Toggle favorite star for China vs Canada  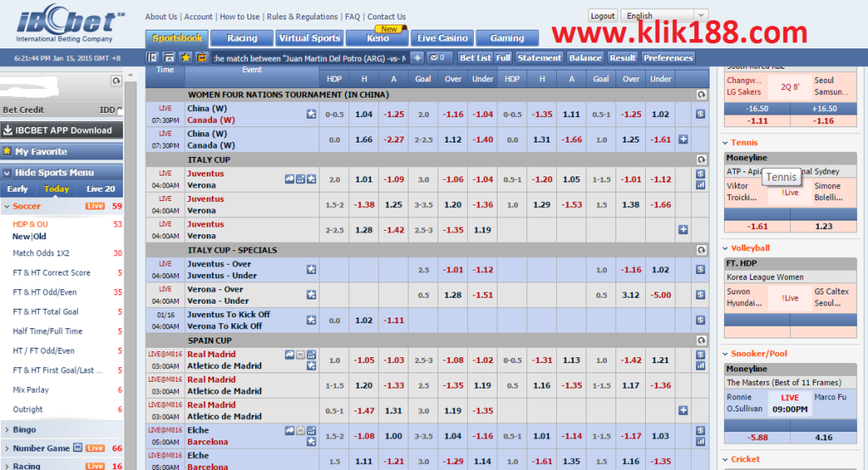[x=311, y=115]
